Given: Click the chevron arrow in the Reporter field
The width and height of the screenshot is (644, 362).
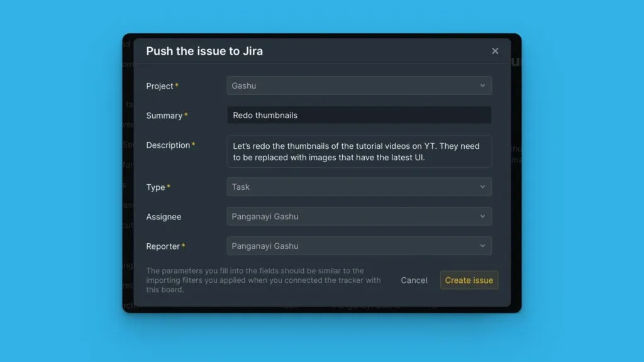Looking at the screenshot, I should 482,246.
